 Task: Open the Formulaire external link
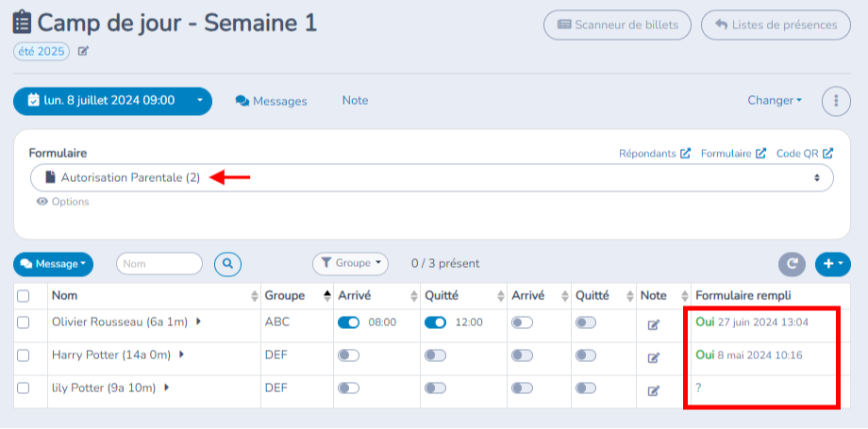pyautogui.click(x=733, y=154)
